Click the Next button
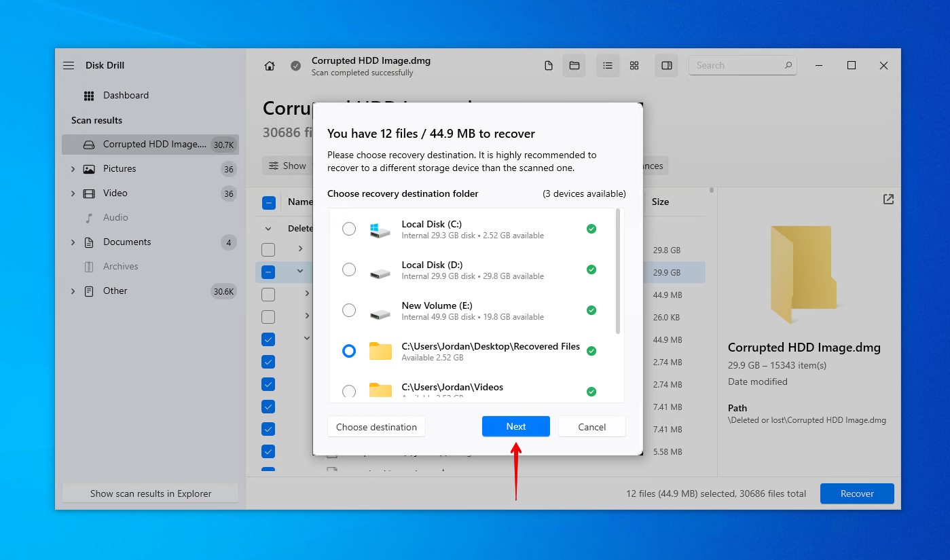 coord(515,427)
